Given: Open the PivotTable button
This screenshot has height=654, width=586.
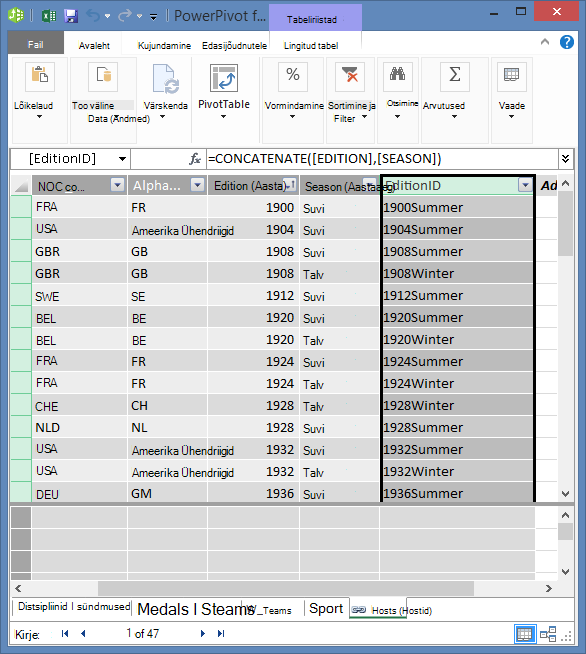Looking at the screenshot, I should tap(224, 78).
